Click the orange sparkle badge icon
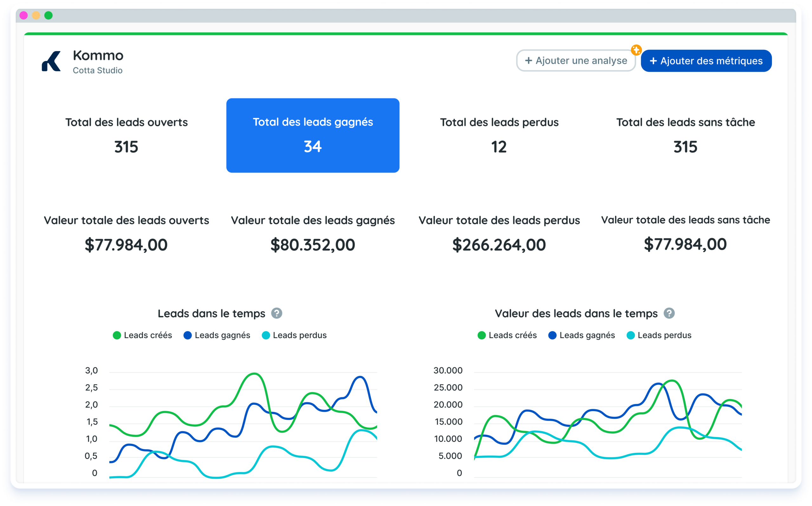 (636, 50)
